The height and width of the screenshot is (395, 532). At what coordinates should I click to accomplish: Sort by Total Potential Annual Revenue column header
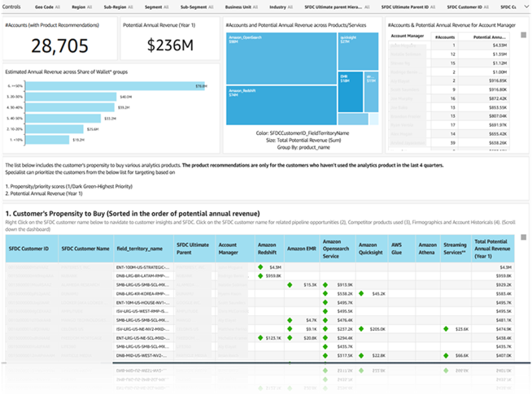pos(495,247)
